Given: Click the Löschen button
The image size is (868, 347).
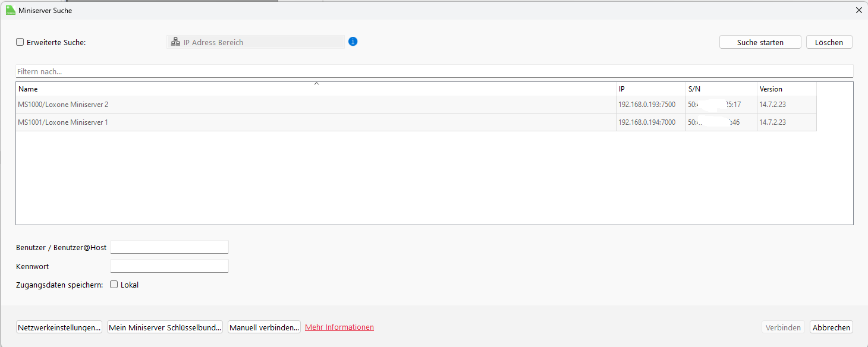Looking at the screenshot, I should tap(829, 42).
